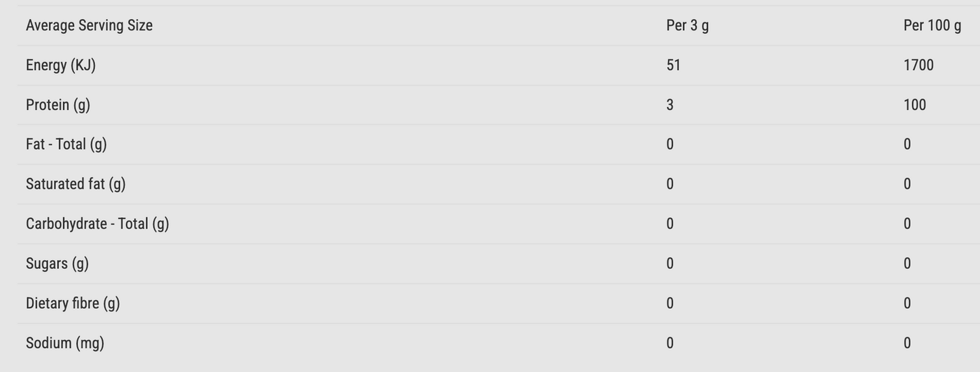Image resolution: width=980 pixels, height=372 pixels.
Task: Click Carbohydrate value in Per 3 g column
Action: 670,224
